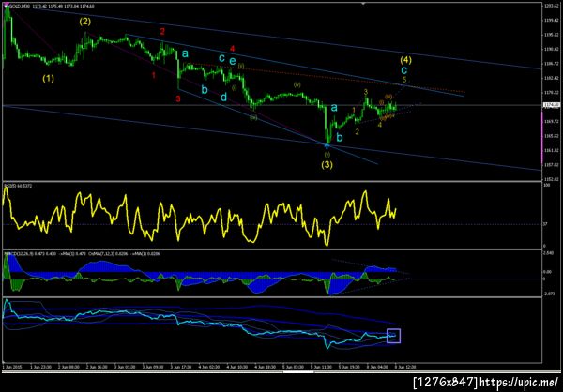Select the yellow (1) wave label
Screen dimensions: 563x392
coord(49,78)
